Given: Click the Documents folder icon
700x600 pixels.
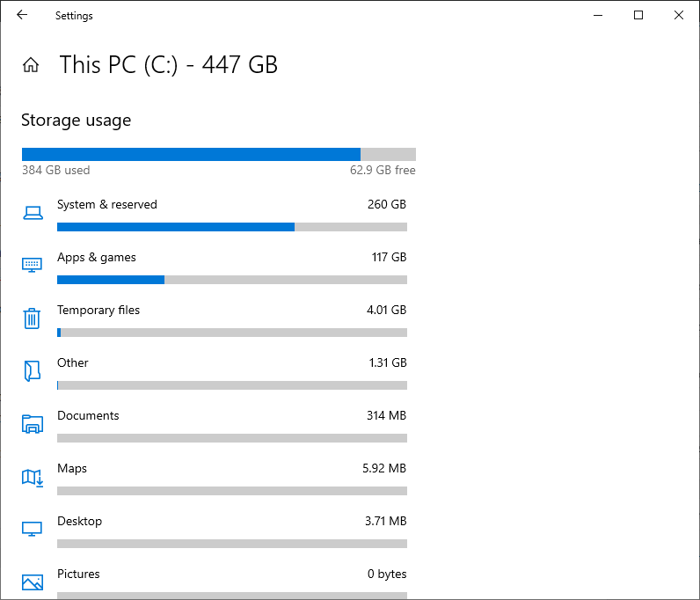Looking at the screenshot, I should click(33, 424).
